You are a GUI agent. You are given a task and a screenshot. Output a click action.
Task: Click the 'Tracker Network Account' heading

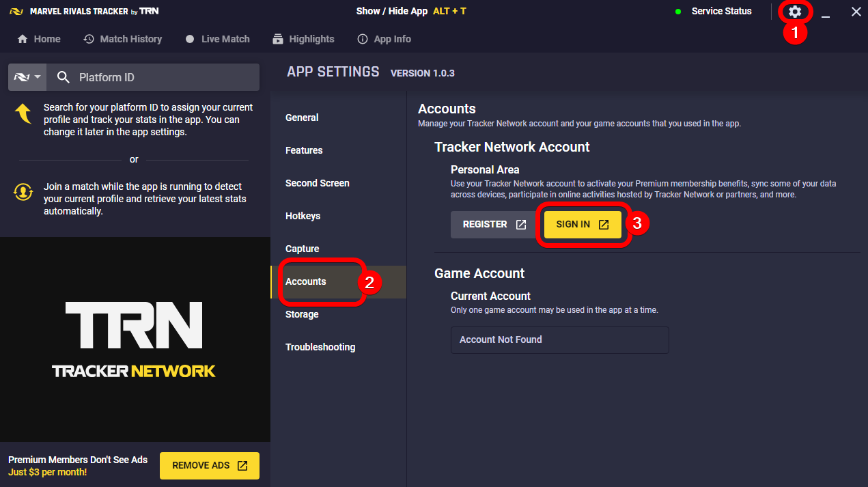512,147
